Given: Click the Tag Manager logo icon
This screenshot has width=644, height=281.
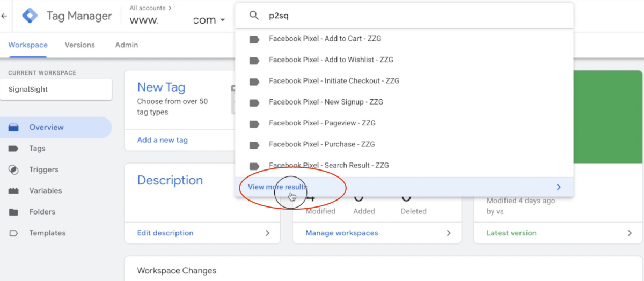Looking at the screenshot, I should coord(30,16).
